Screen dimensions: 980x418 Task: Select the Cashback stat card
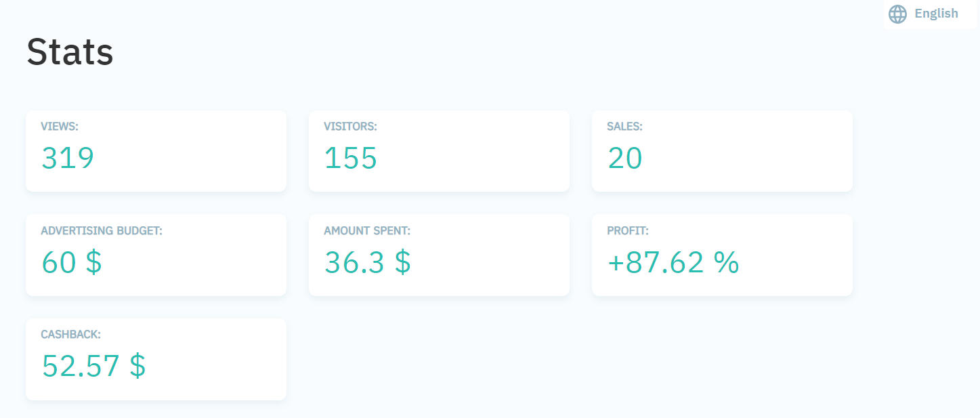(156, 359)
